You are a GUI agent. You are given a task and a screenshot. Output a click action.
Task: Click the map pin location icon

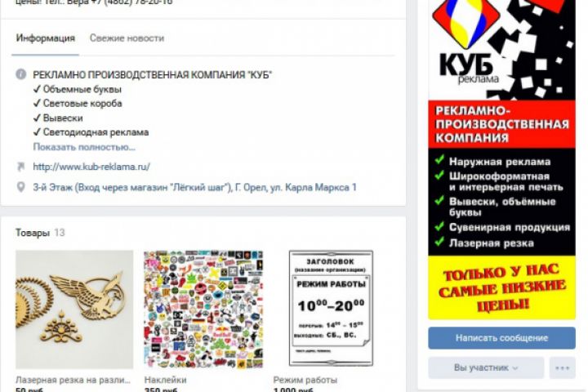(x=21, y=187)
